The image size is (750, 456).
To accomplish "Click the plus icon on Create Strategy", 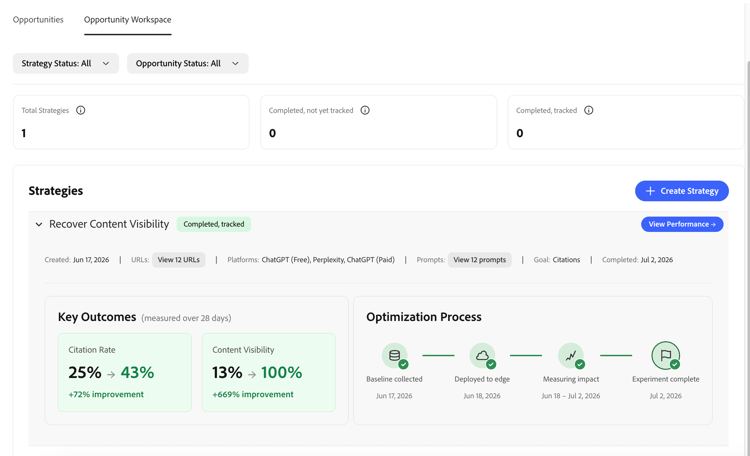I will pyautogui.click(x=650, y=191).
